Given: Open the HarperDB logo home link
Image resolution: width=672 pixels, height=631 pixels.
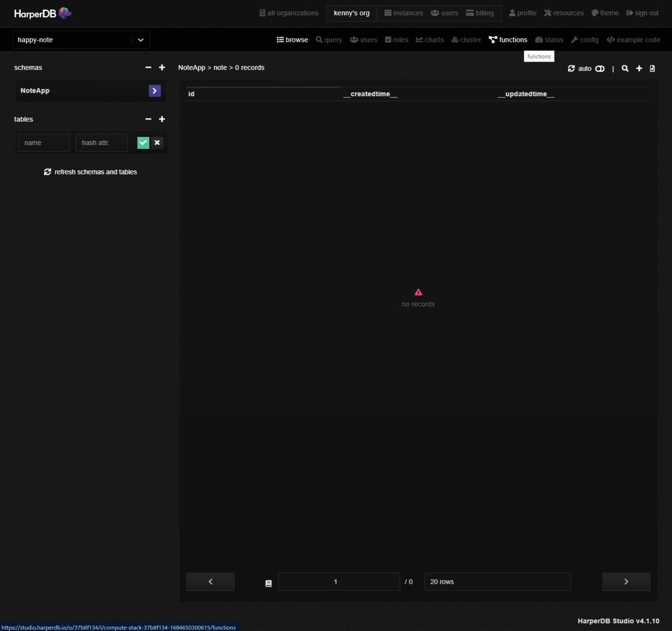Looking at the screenshot, I should click(x=43, y=13).
